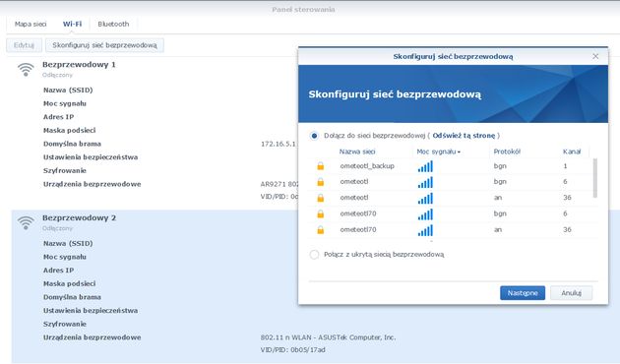The image size is (620, 364).
Task: Click Domyślna brama label under Bezprzewodowy 1
Action: pos(72,144)
